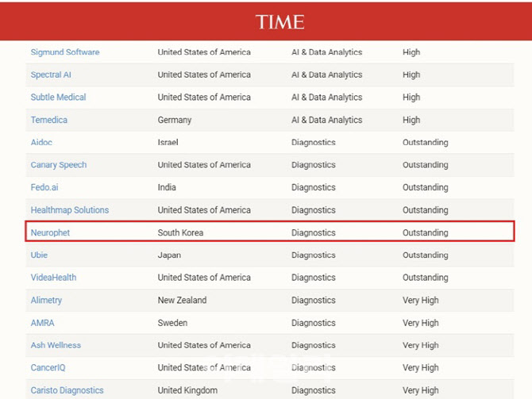Click the TIME logo in the header
Screen dimensions: 532x399
[280, 22]
